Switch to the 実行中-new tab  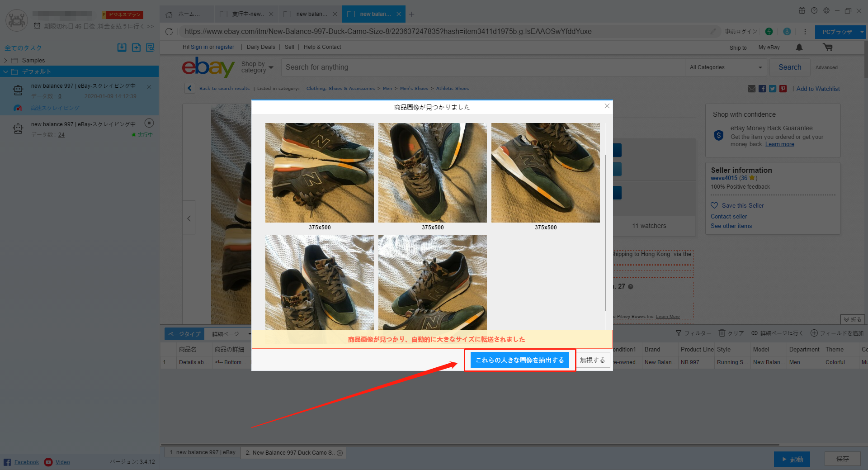(246, 14)
